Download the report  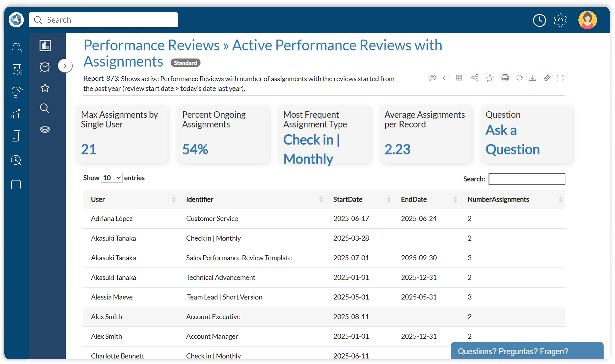click(x=532, y=78)
